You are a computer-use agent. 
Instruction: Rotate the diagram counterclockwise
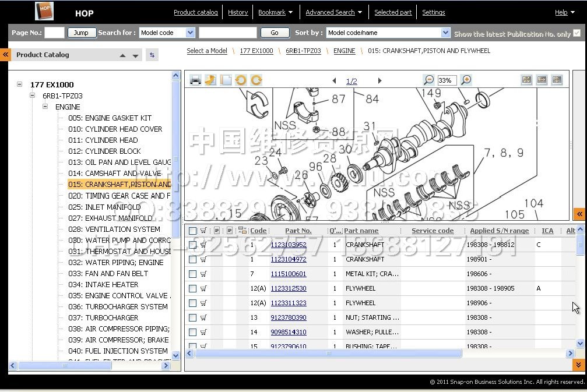(x=241, y=80)
